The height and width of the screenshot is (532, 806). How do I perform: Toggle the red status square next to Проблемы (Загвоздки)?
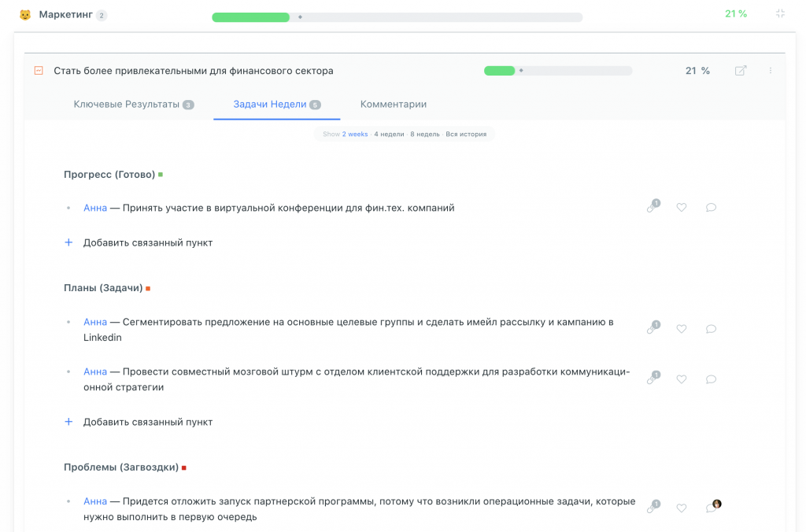click(x=183, y=466)
